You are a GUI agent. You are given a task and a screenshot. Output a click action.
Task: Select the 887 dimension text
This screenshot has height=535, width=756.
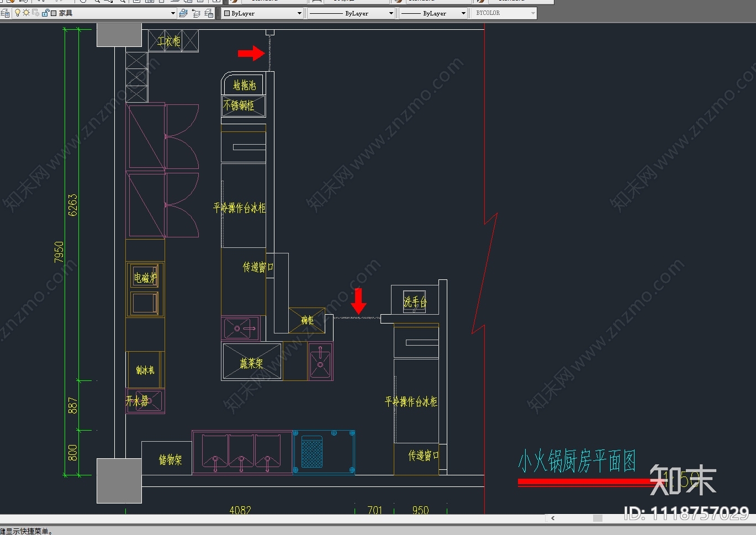click(x=73, y=406)
